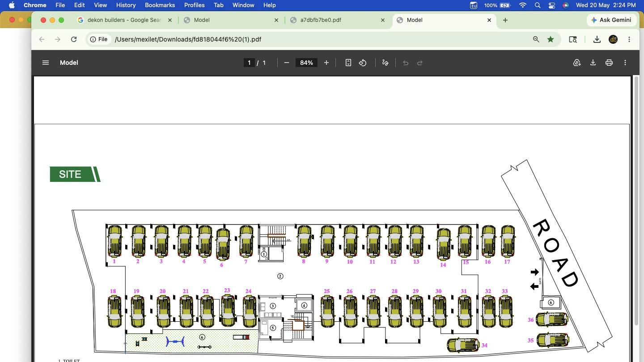The image size is (644, 362).
Task: Save the PDF to Google Drive
Action: (x=577, y=63)
